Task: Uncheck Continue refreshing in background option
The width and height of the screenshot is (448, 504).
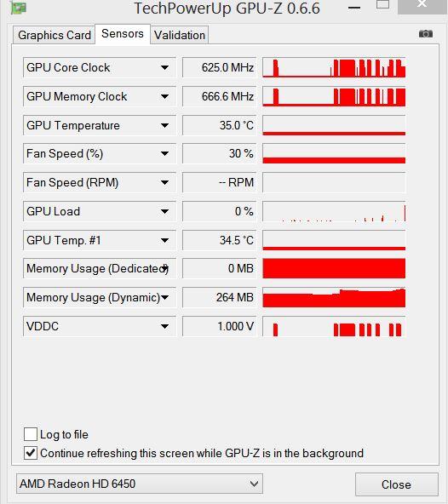Action: tap(31, 453)
